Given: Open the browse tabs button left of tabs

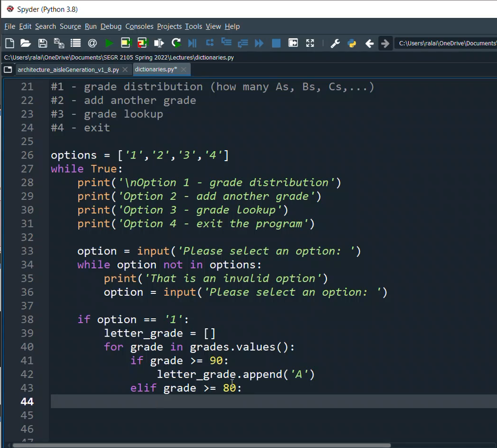Looking at the screenshot, I should coord(8,70).
